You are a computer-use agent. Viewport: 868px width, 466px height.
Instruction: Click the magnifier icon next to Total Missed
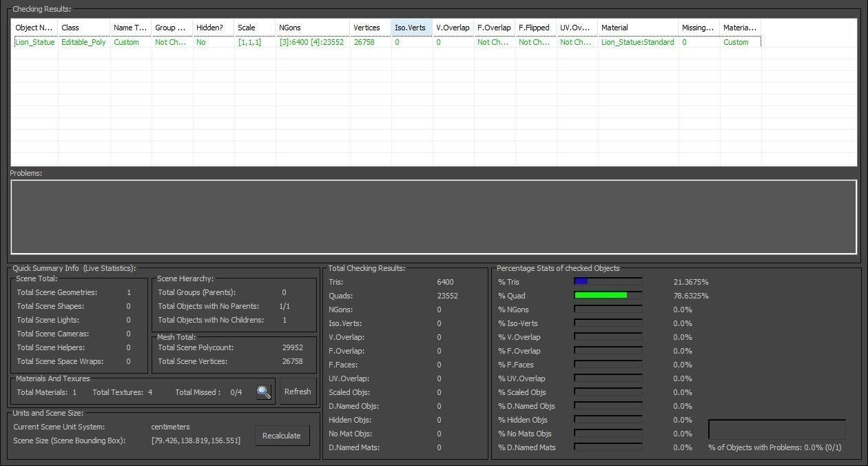click(x=263, y=392)
